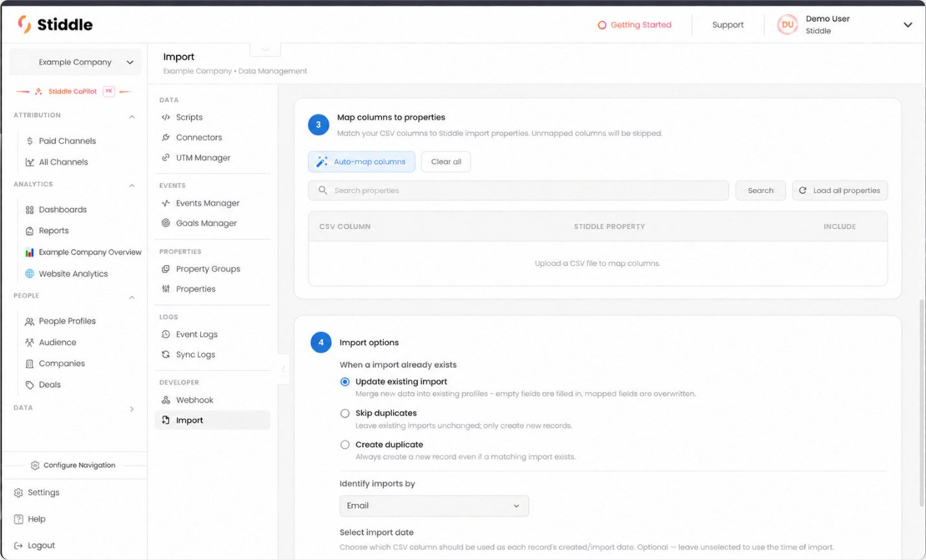The width and height of the screenshot is (926, 560).
Task: Open Configure Navigation
Action: tap(73, 465)
